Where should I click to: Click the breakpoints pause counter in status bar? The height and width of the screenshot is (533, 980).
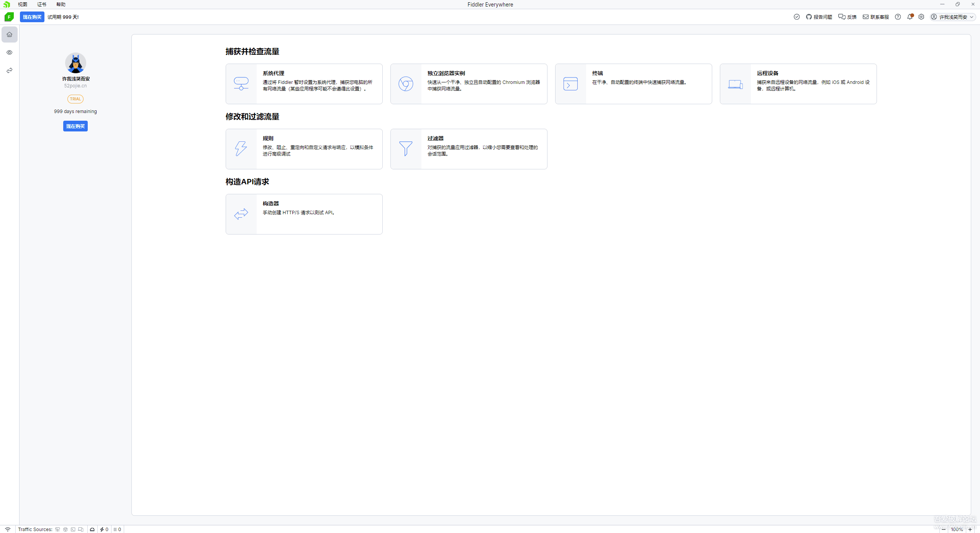click(x=117, y=529)
